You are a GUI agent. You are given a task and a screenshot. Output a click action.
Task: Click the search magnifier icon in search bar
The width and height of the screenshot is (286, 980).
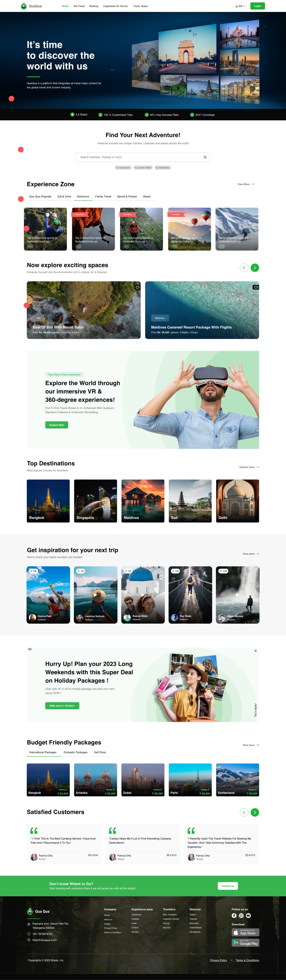tap(205, 157)
